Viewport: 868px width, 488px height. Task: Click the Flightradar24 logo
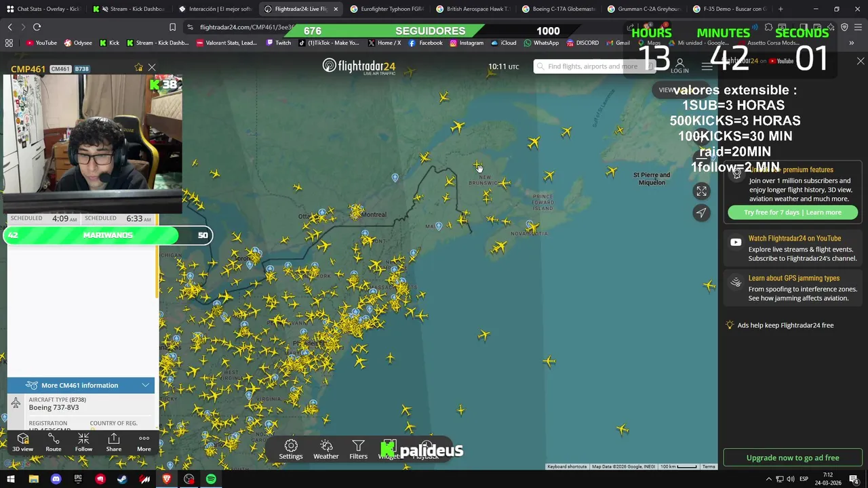pos(359,66)
